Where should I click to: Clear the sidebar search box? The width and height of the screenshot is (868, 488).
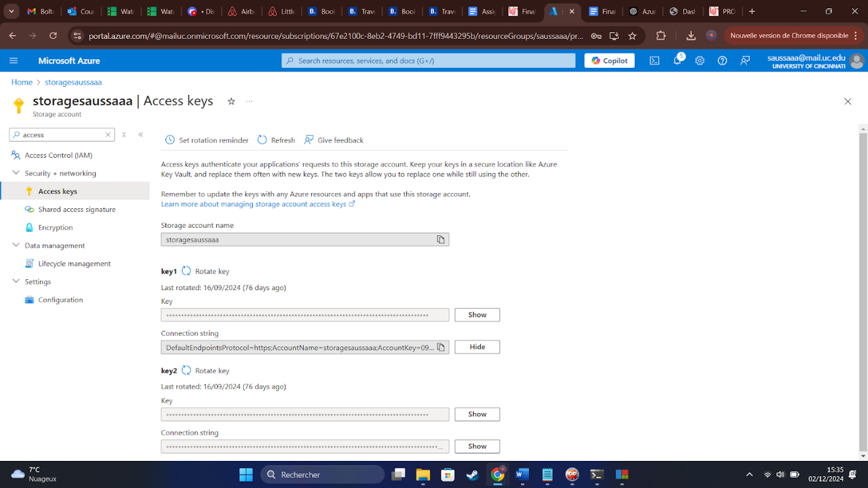point(108,135)
